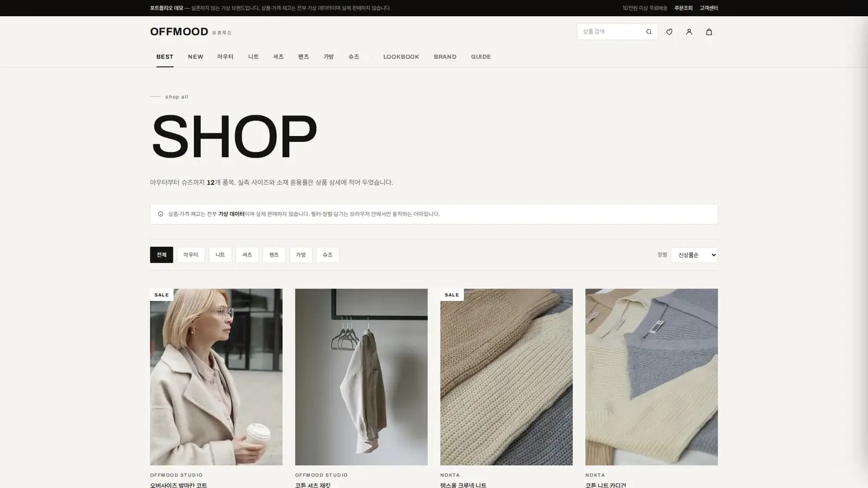The width and height of the screenshot is (868, 488).
Task: Open the shopping bag icon
Action: pyautogui.click(x=709, y=32)
